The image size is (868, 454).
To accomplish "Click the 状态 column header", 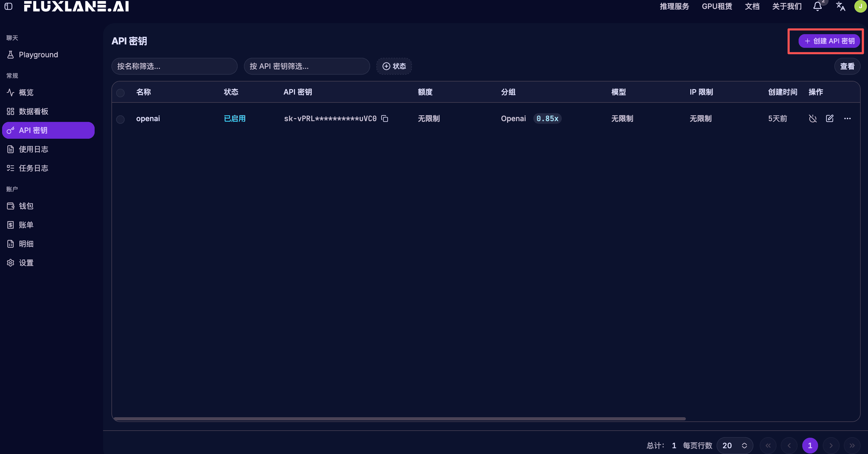I will [231, 92].
